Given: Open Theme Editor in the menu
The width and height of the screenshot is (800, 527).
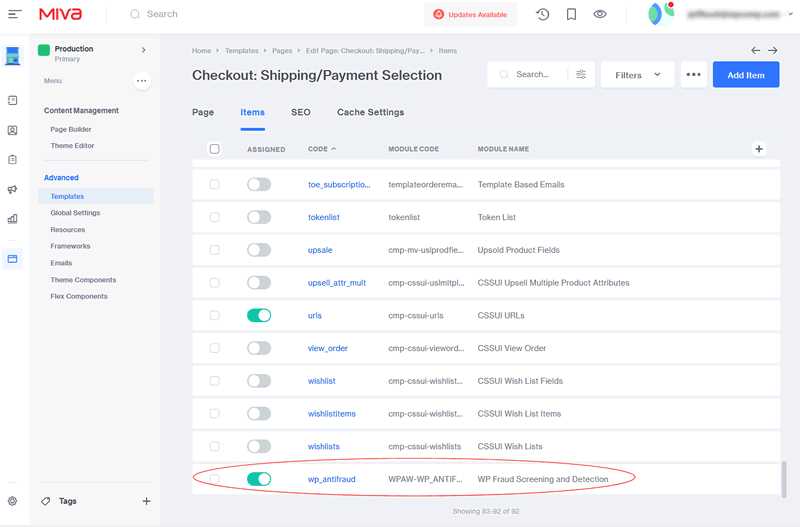Looking at the screenshot, I should coord(72,146).
